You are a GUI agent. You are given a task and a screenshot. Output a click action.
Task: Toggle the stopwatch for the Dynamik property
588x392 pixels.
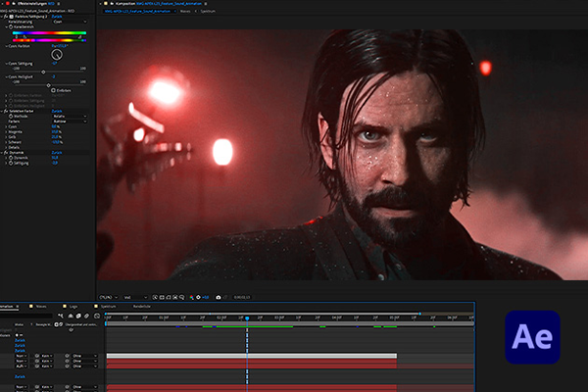[11, 158]
